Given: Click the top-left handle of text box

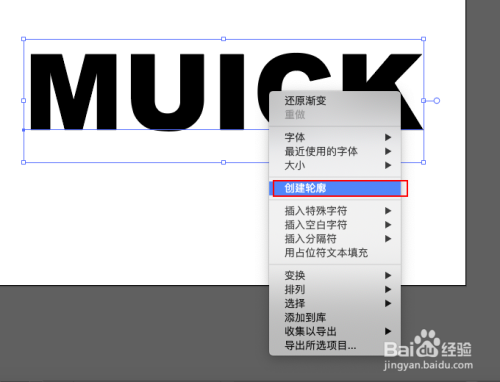Looking at the screenshot, I should [23, 39].
